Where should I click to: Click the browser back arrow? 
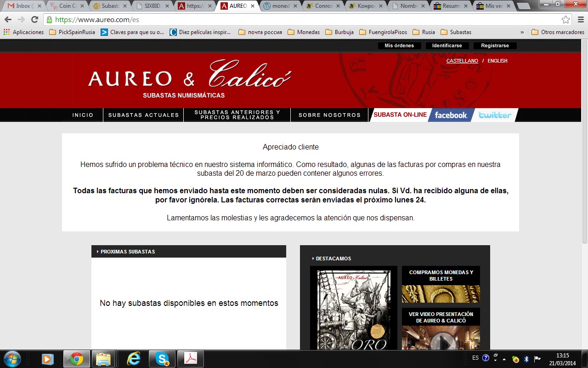[8, 20]
